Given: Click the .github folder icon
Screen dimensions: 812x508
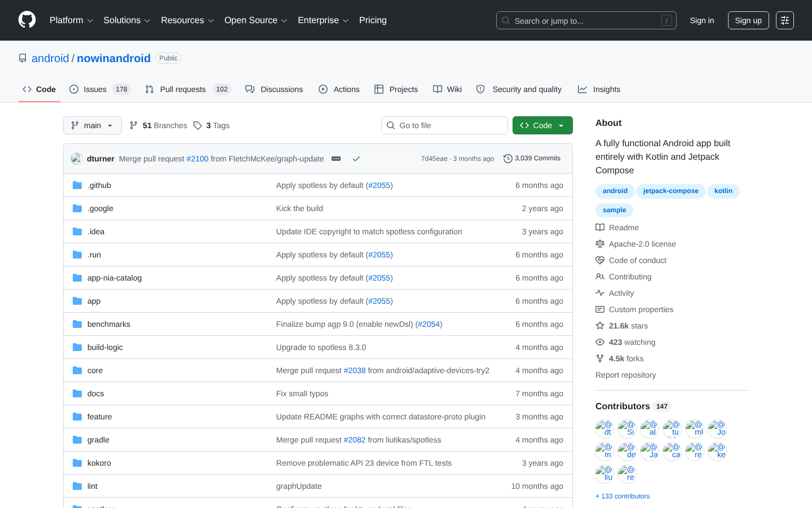Looking at the screenshot, I should [77, 185].
